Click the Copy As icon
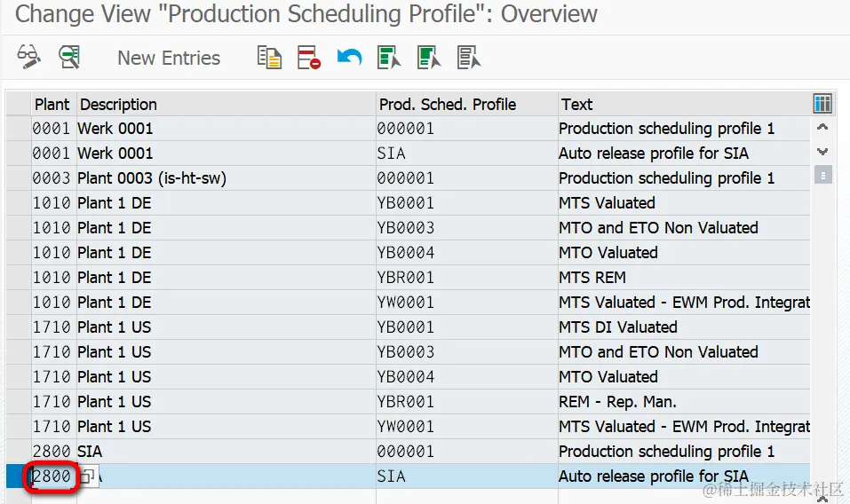The image size is (850, 504). click(x=269, y=58)
